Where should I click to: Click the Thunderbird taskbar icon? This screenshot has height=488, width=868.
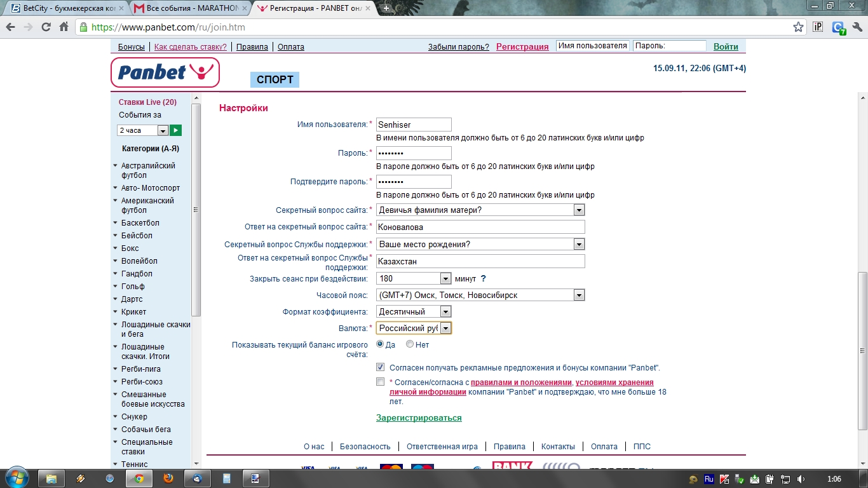[197, 478]
